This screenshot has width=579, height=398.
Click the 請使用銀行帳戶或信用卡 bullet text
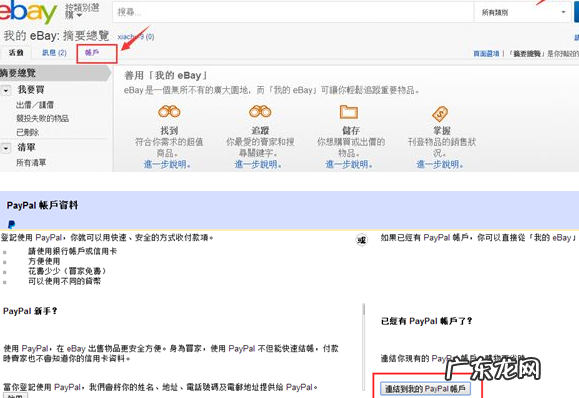coord(72,251)
